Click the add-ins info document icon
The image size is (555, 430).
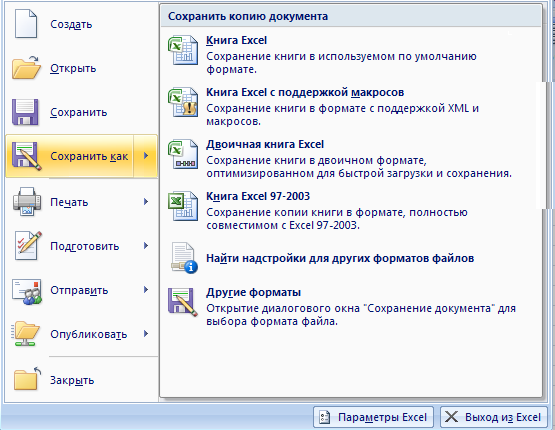184,258
